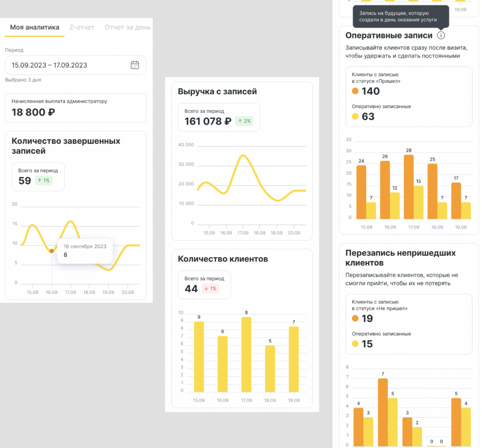Click the green 1% growth badge
This screenshot has height=448, width=482.
[43, 181]
